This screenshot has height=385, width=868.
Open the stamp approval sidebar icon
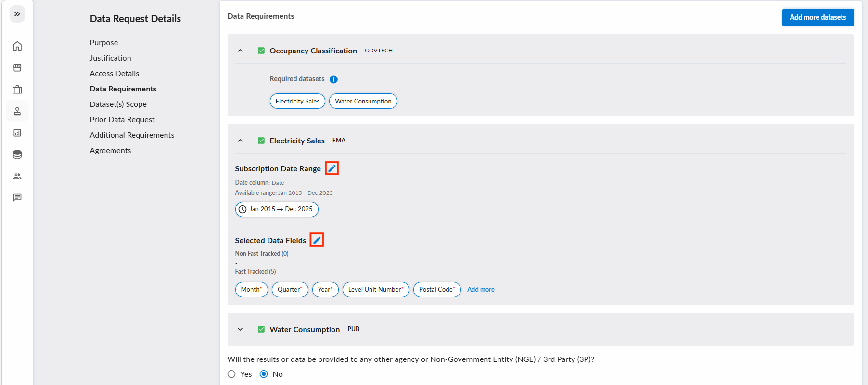click(17, 111)
